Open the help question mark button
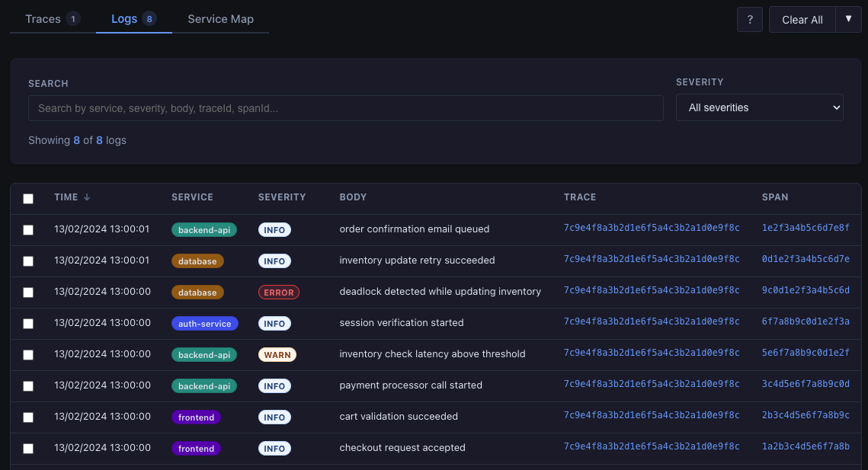The width and height of the screenshot is (868, 470). tap(750, 19)
